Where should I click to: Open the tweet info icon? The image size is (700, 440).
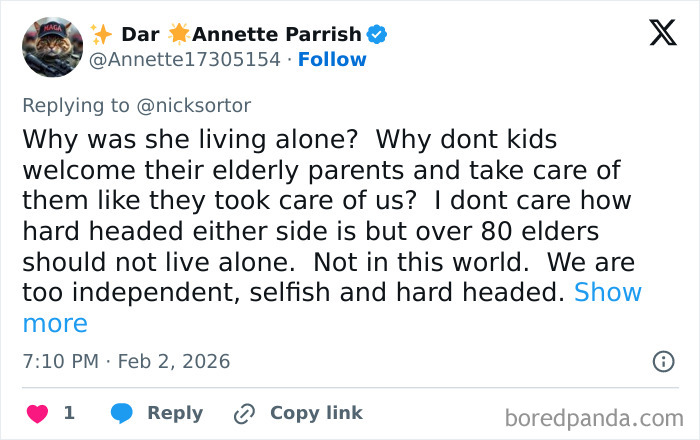point(662,361)
